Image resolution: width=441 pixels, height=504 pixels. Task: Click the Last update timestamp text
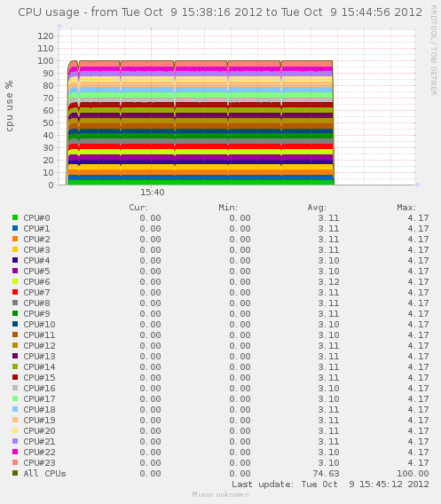(x=330, y=484)
